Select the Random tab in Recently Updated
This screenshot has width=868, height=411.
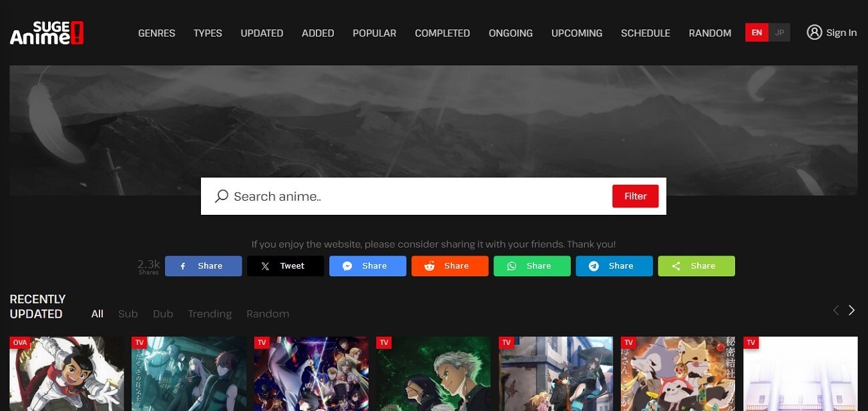pos(268,314)
